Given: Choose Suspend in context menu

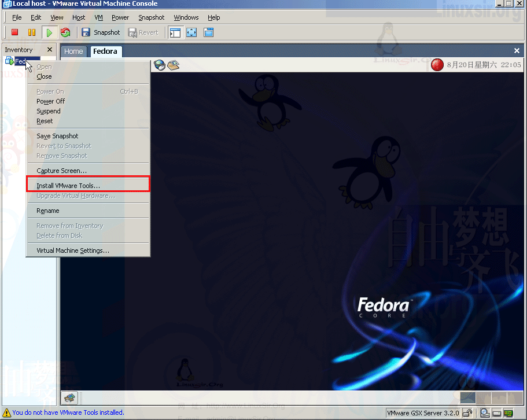Looking at the screenshot, I should (x=88, y=111).
